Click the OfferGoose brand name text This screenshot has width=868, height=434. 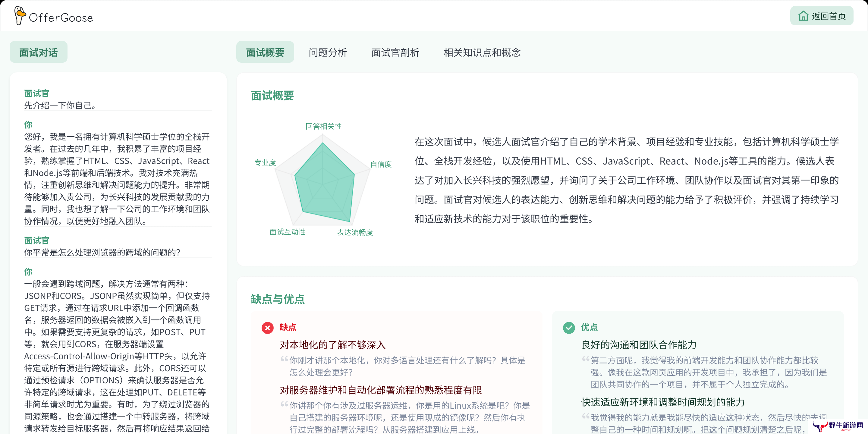(61, 17)
